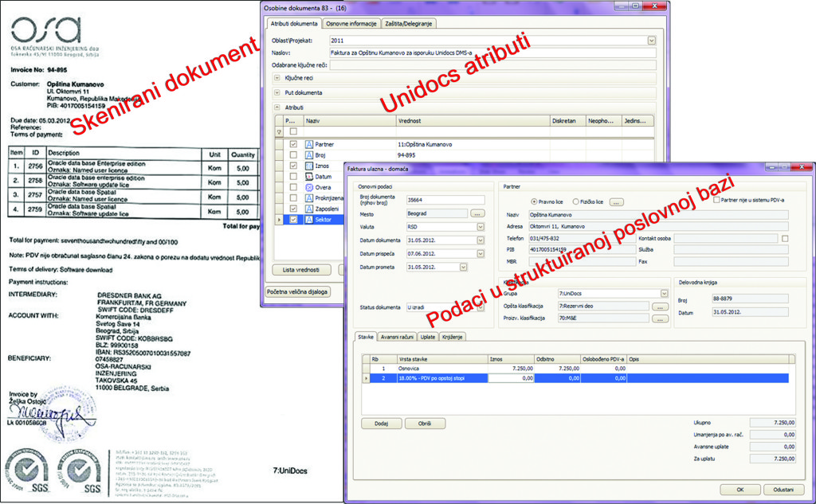This screenshot has width=816, height=504.
Task: Click the '11:Opština Kumanovo' value cell
Action: click(x=473, y=144)
